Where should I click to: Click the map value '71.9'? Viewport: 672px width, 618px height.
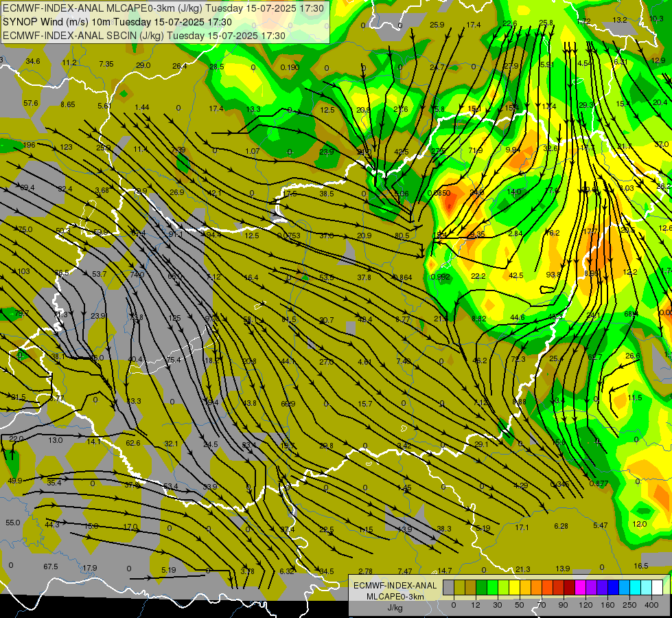(x=475, y=150)
